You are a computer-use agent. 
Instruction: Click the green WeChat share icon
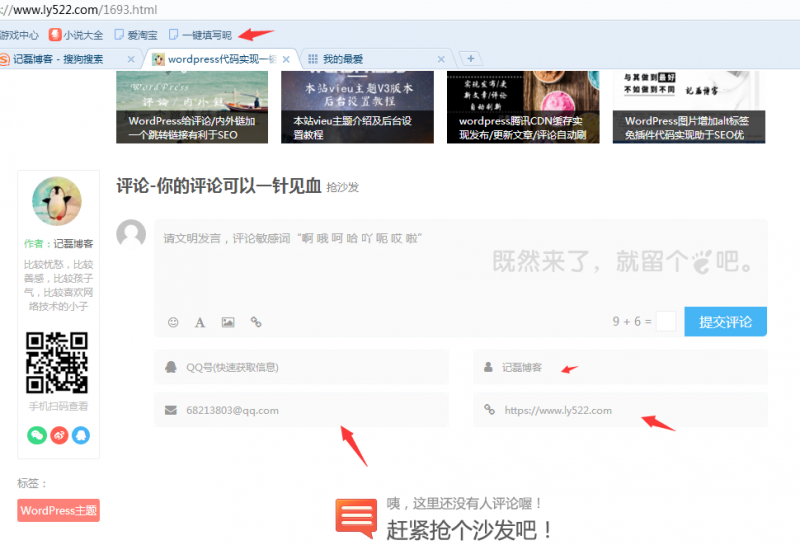[37, 435]
